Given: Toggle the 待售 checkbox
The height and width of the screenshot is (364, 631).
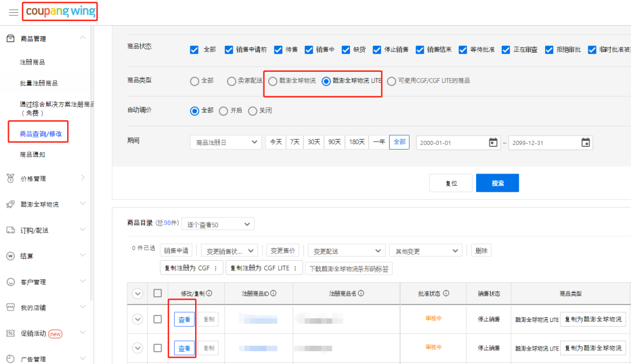Looking at the screenshot, I should click(278, 50).
